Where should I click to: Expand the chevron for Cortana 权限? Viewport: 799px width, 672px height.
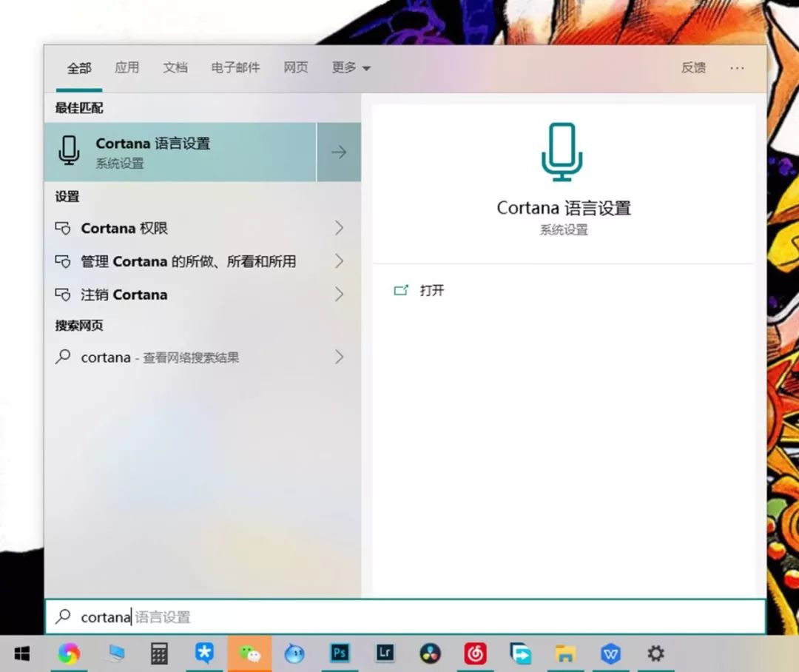tap(339, 228)
